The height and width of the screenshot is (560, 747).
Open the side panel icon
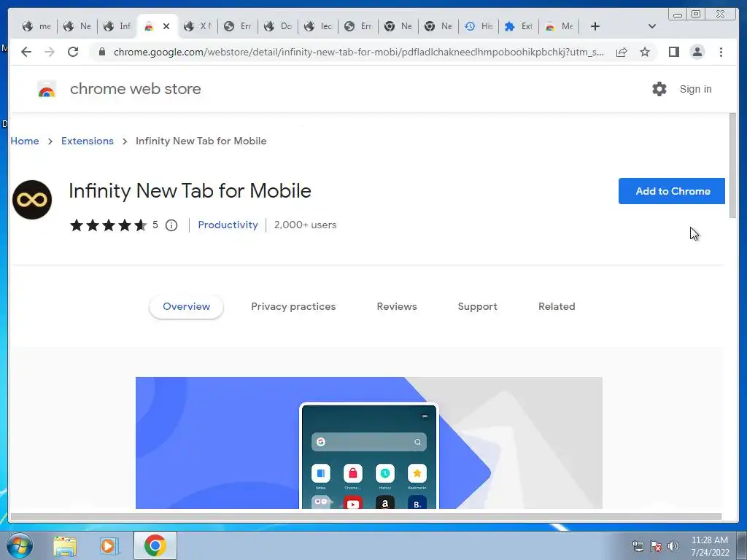tap(673, 52)
